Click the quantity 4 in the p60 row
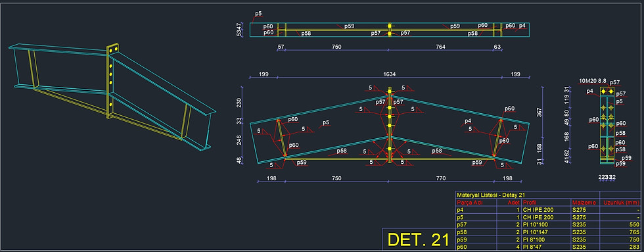 (x=518, y=247)
